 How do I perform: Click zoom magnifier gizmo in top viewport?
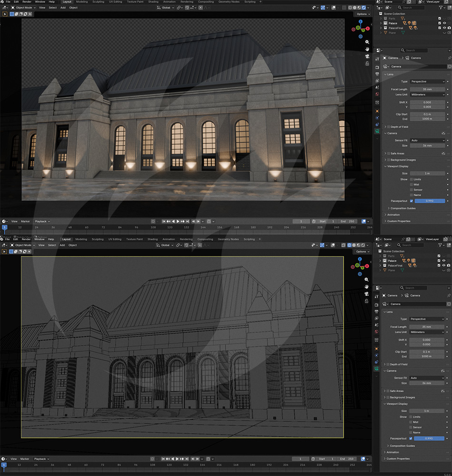(367, 42)
